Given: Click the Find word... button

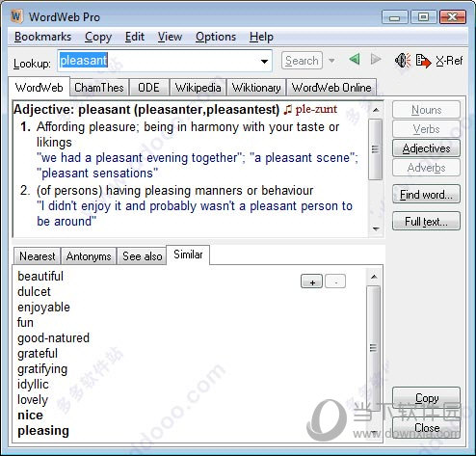Looking at the screenshot, I should click(x=426, y=194).
